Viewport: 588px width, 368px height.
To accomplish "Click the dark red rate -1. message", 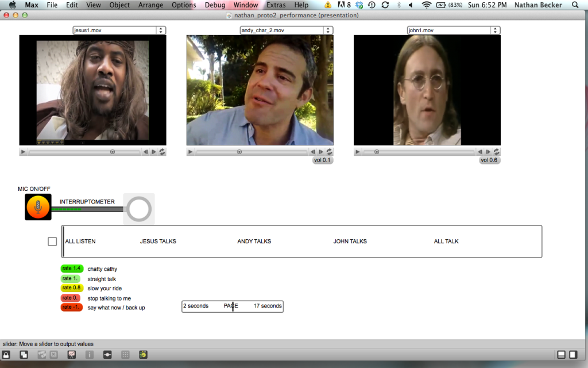I will [x=71, y=307].
